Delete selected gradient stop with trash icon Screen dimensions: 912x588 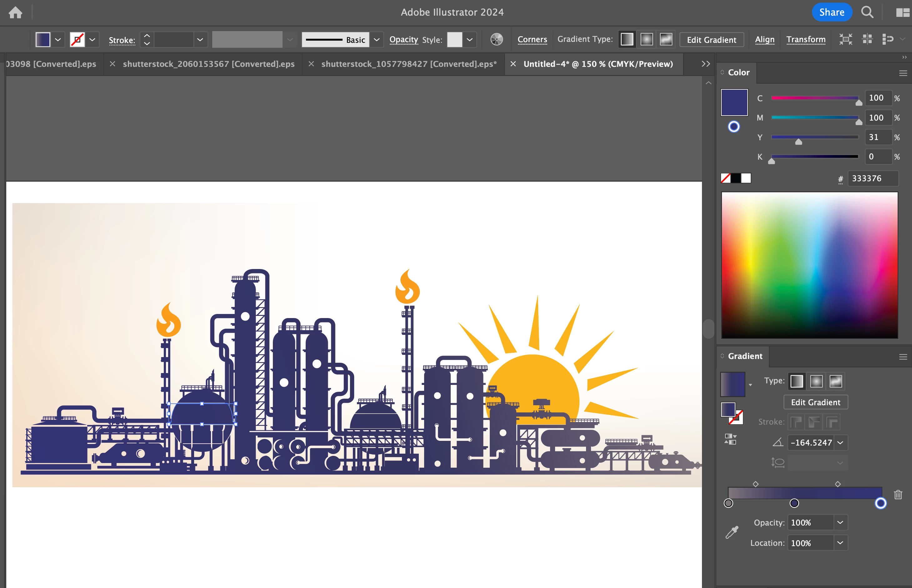898,495
